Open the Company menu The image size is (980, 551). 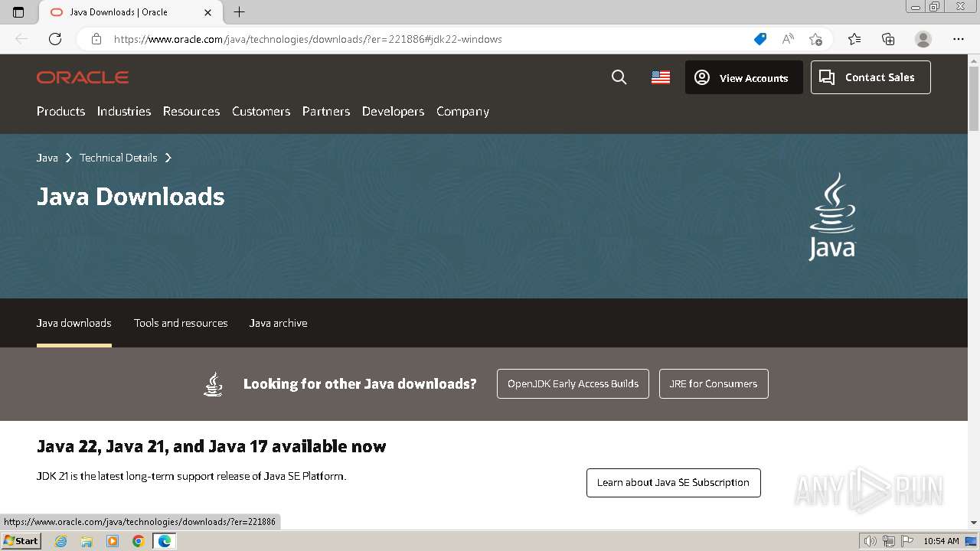pyautogui.click(x=462, y=111)
